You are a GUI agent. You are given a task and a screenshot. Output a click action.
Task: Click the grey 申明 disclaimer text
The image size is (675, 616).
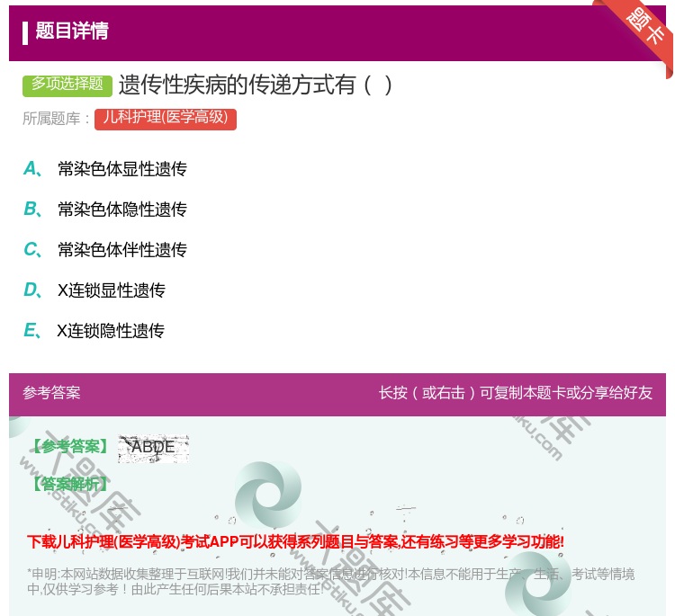click(330, 581)
